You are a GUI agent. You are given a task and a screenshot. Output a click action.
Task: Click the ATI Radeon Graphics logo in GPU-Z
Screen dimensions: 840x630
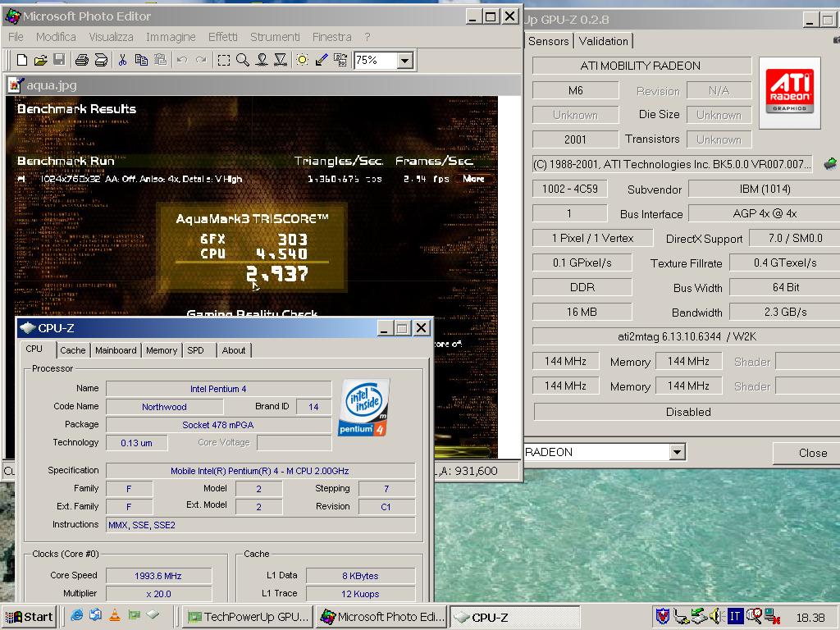(790, 92)
